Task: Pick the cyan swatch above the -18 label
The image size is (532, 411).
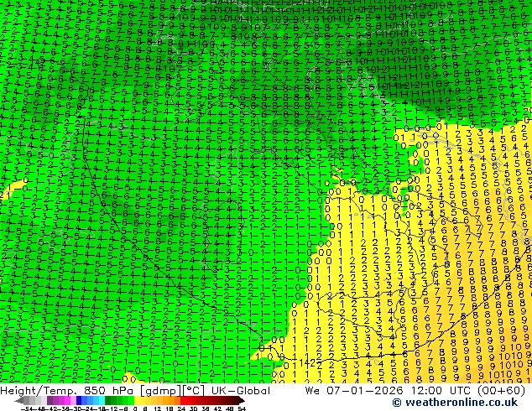Action: point(102,400)
